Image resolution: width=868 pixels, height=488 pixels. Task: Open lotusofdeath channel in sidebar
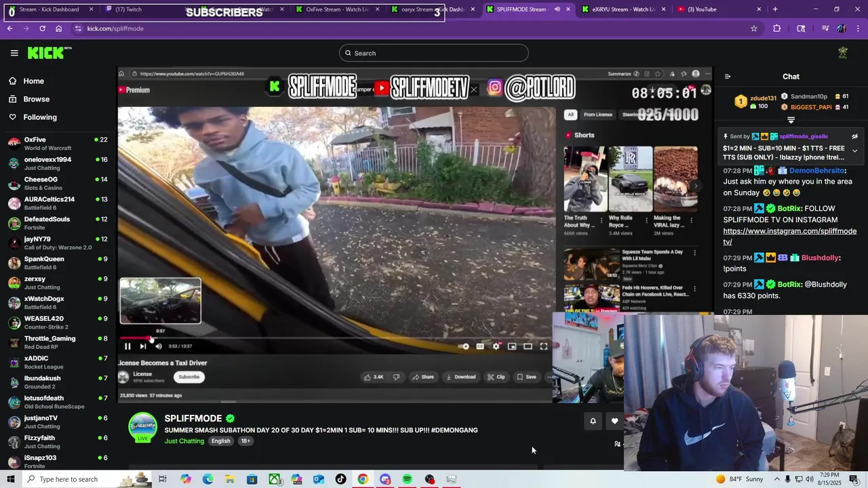(x=58, y=402)
